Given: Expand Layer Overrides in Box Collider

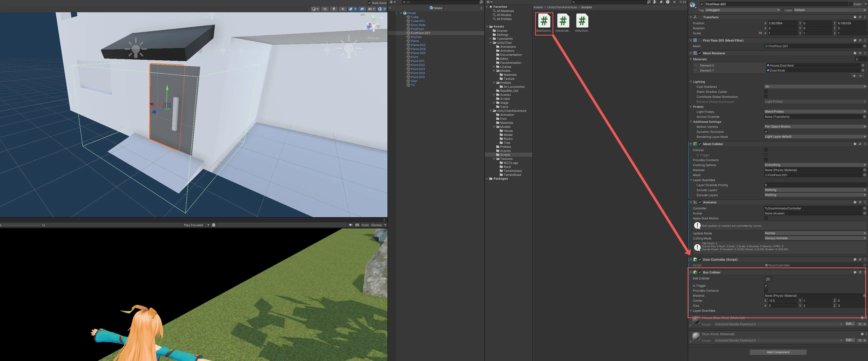Looking at the screenshot, I should pos(691,311).
